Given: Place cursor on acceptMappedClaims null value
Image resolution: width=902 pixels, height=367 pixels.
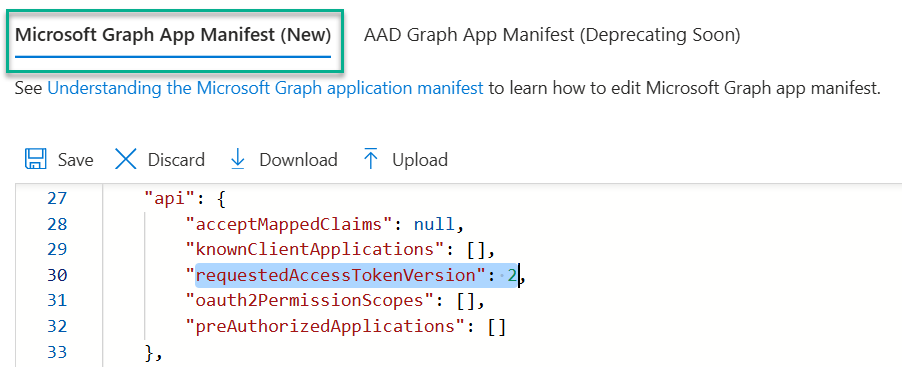Looking at the screenshot, I should [x=435, y=224].
